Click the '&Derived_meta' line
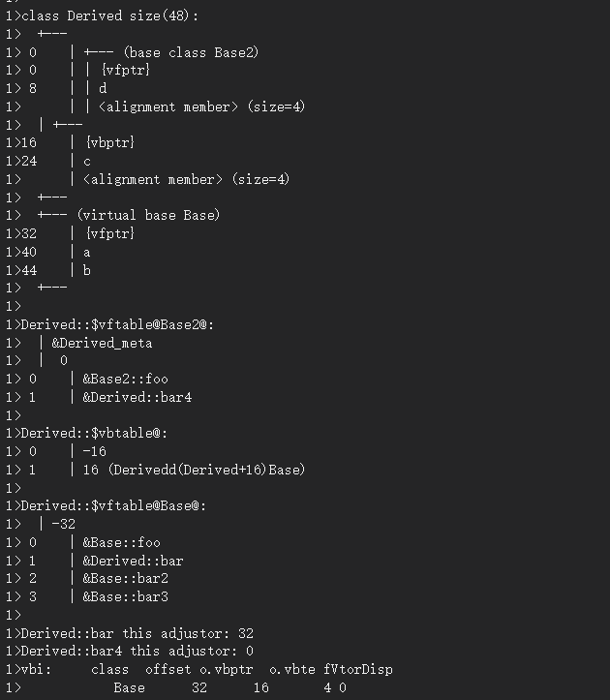This screenshot has width=610, height=700. [x=102, y=343]
